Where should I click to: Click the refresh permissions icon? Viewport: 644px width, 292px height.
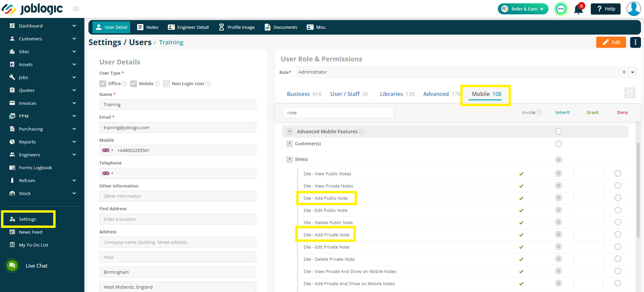coord(630,93)
